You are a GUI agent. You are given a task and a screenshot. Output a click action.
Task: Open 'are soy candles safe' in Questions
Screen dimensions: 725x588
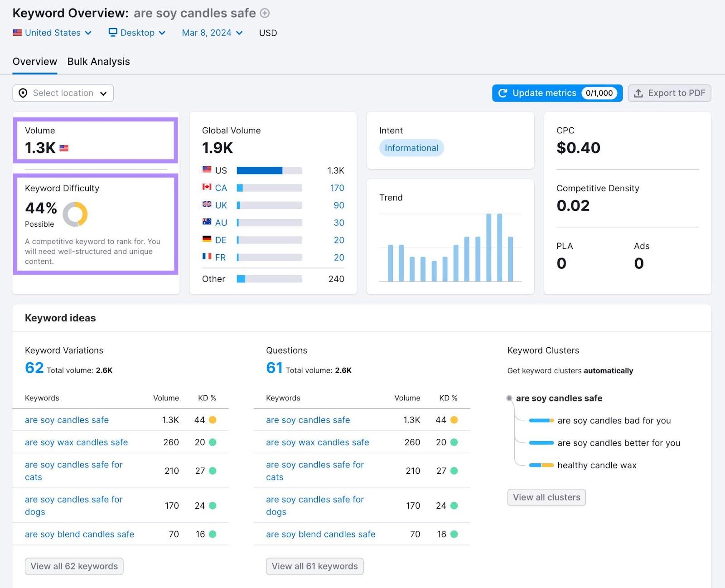(308, 420)
